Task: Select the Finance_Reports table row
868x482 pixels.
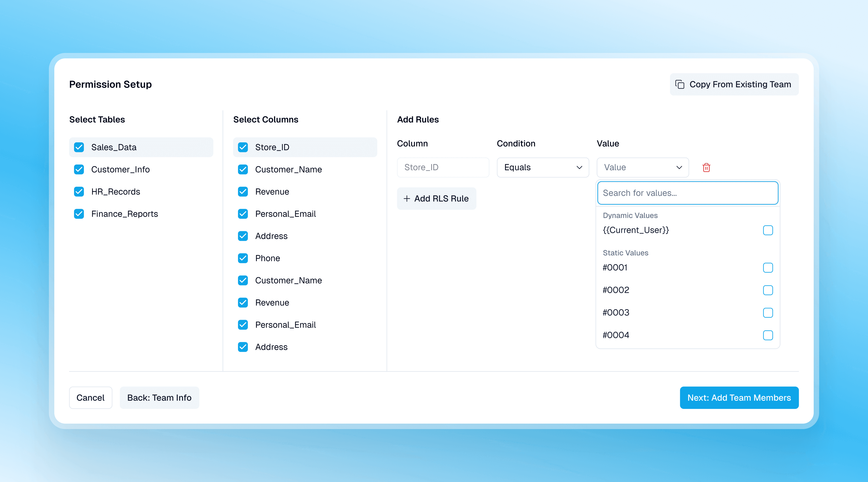Action: point(124,214)
